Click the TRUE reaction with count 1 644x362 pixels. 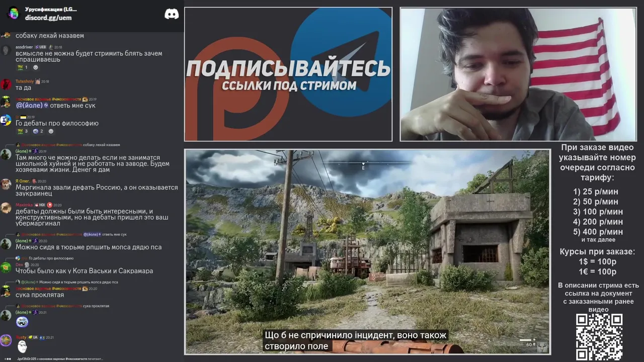tap(22, 67)
